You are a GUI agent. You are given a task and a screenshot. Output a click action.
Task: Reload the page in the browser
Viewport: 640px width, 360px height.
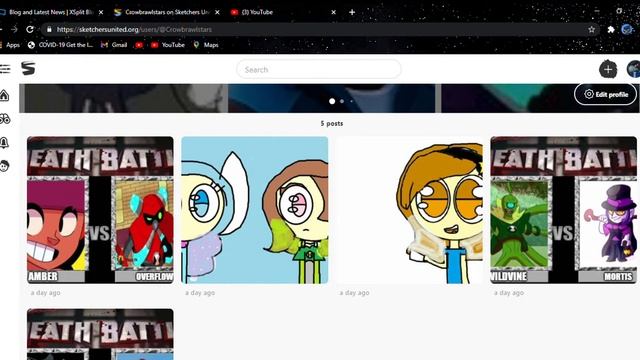30,29
